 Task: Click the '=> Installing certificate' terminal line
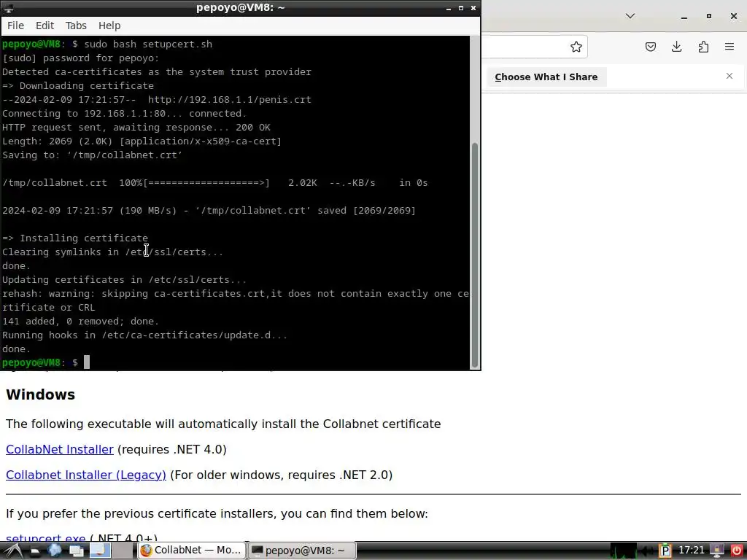pyautogui.click(x=75, y=238)
